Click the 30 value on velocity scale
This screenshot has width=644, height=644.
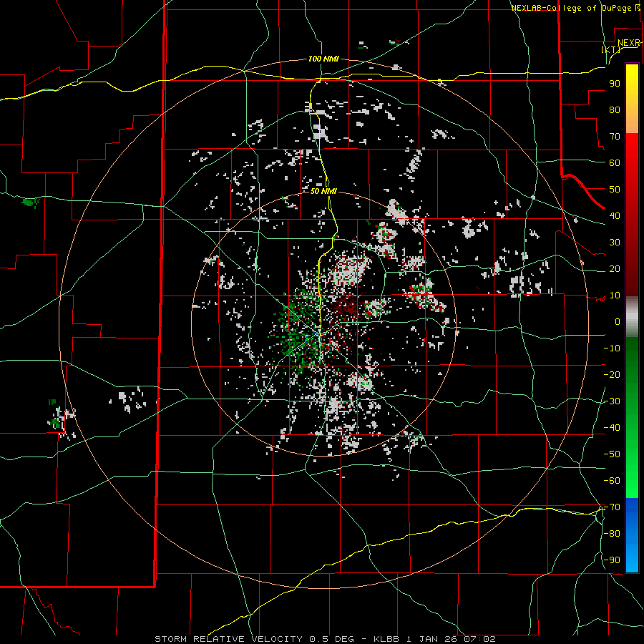[615, 243]
